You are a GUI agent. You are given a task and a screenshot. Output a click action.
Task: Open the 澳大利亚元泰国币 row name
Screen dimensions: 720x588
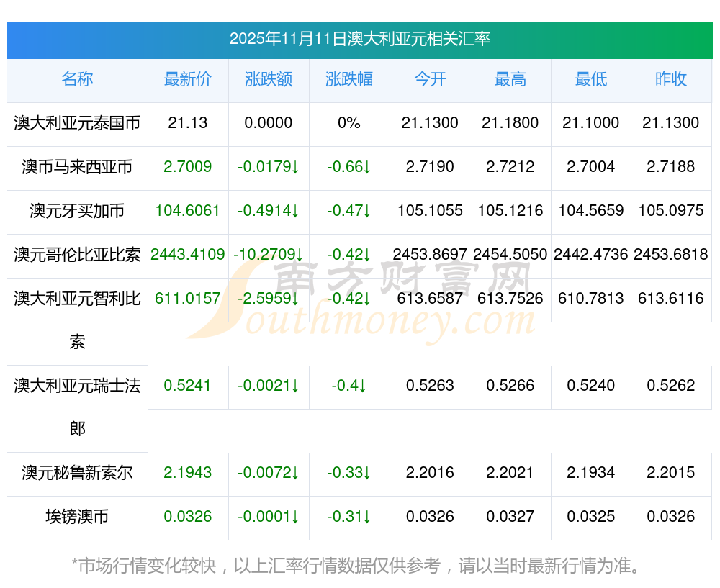(77, 123)
